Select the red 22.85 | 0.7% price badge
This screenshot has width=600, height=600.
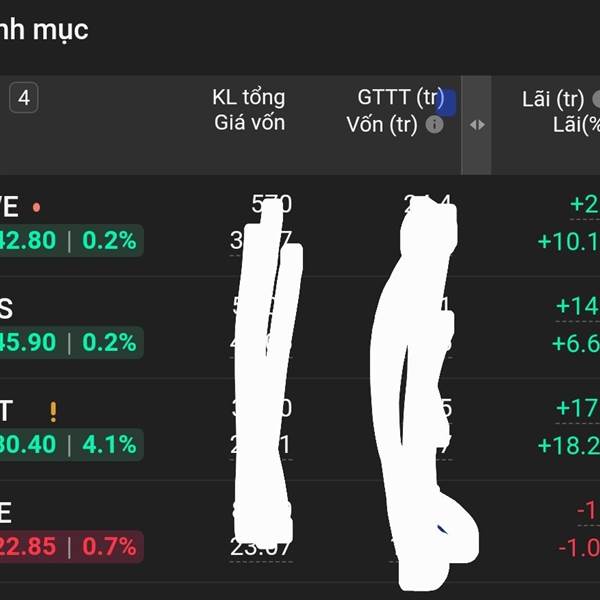click(71, 546)
